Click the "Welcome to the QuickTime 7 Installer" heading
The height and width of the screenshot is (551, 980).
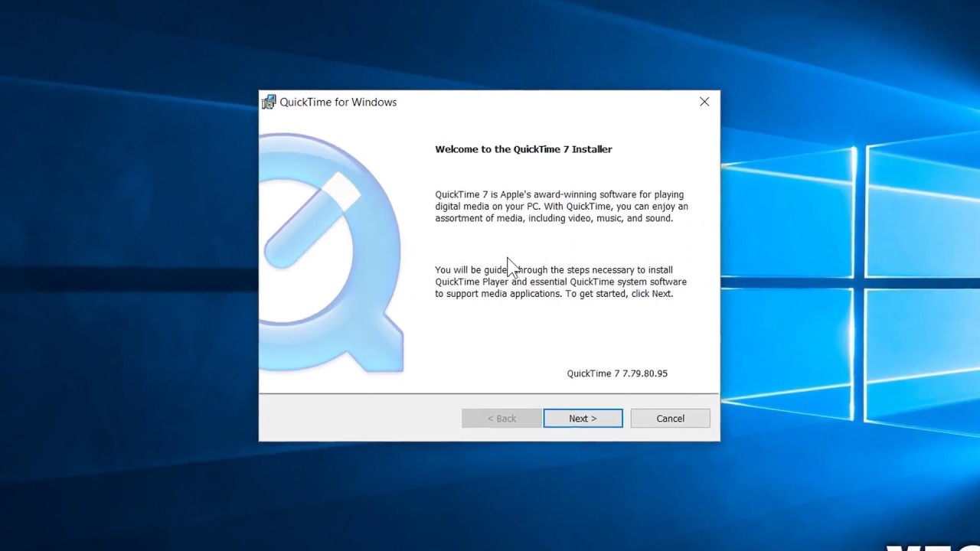(524, 149)
